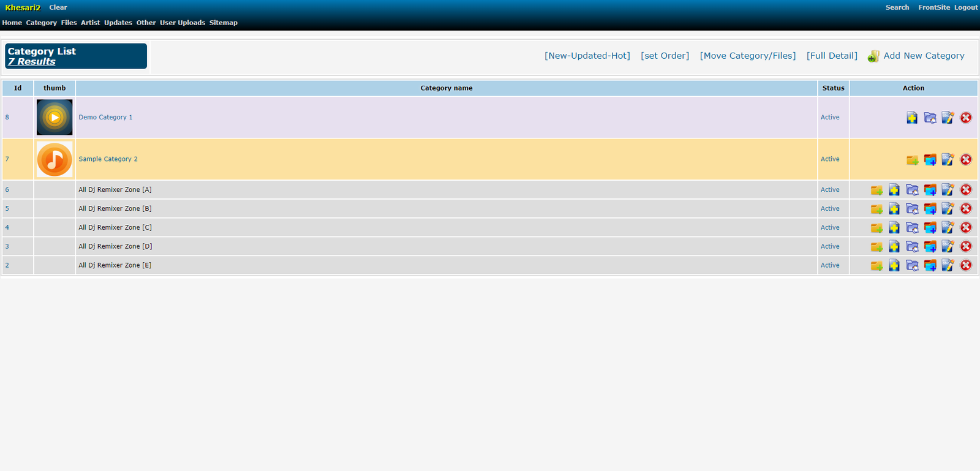This screenshot has height=471, width=980.
Task: Click the red delete icon for Demo Category 1
Action: pos(966,118)
